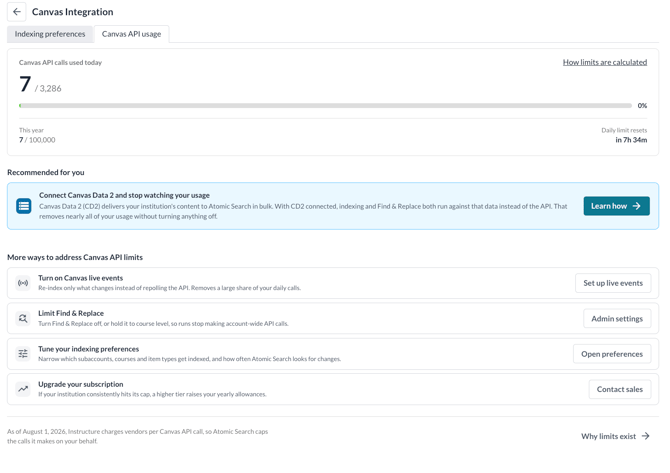Screen dimensions: 670x473
Task: Click the Connect Canvas Data 2 heading
Action: pyautogui.click(x=124, y=195)
